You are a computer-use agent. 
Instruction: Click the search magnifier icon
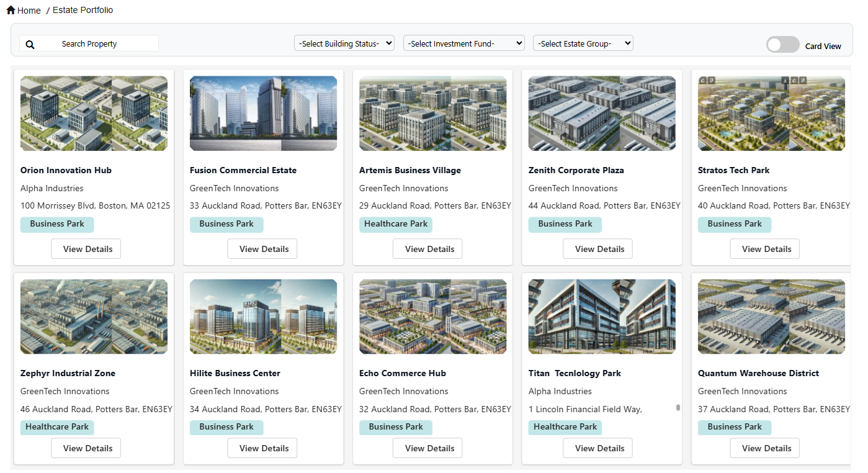click(x=30, y=44)
